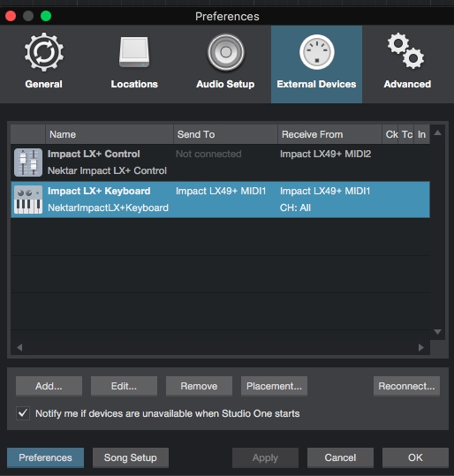Image resolution: width=454 pixels, height=476 pixels.
Task: Click the green zoom window button
Action: click(x=46, y=16)
